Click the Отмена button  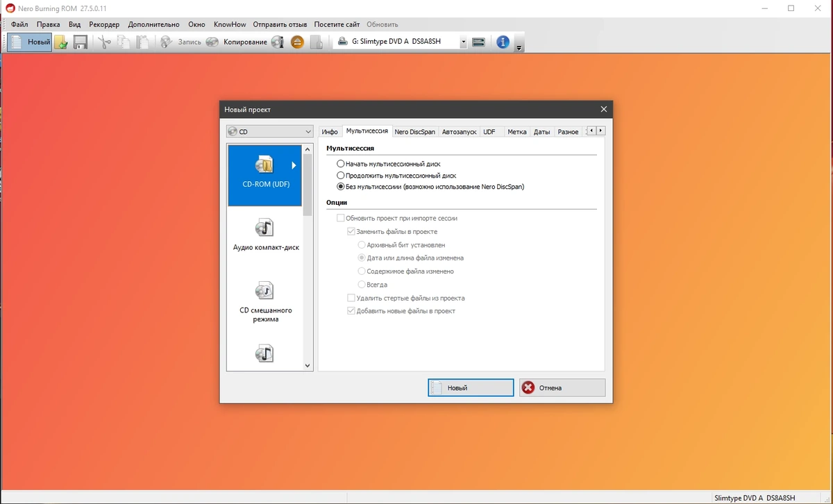(x=562, y=387)
